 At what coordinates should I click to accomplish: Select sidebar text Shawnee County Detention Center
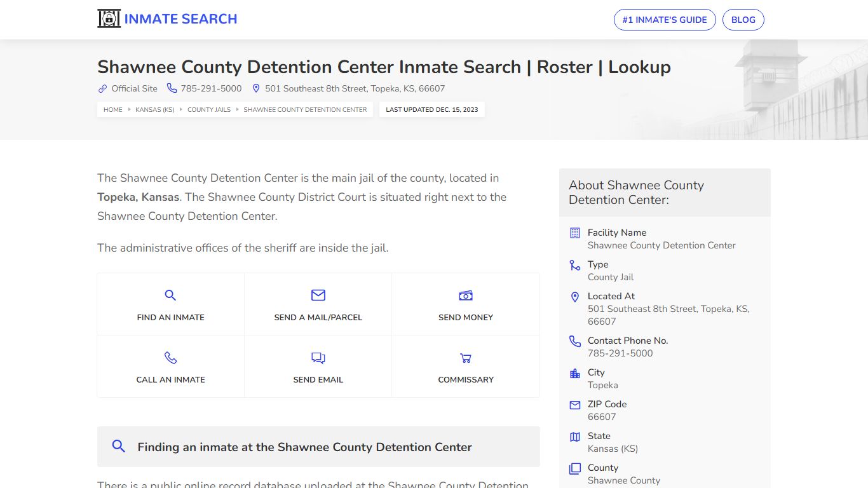(x=661, y=245)
